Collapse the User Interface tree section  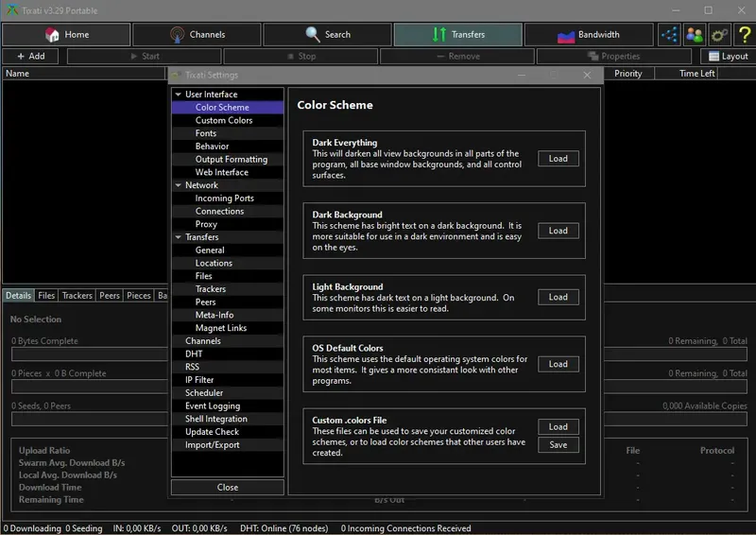click(177, 95)
